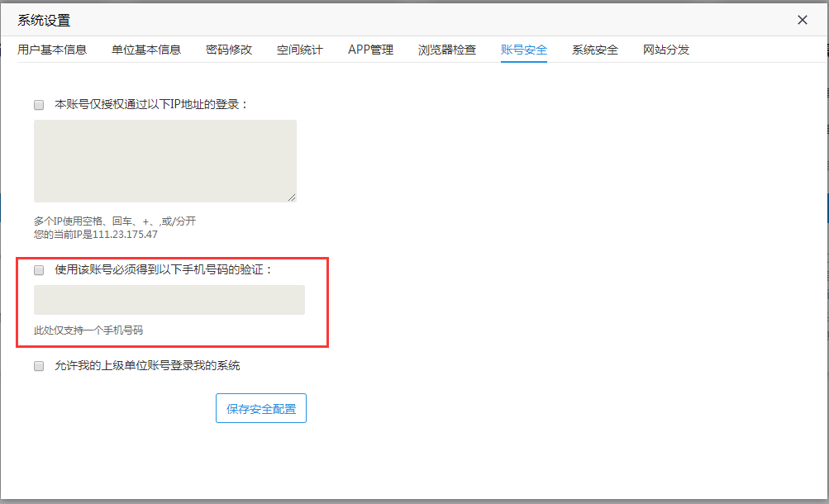The image size is (829, 504).
Task: Grab the IP textarea resize handle
Action: tap(292, 197)
